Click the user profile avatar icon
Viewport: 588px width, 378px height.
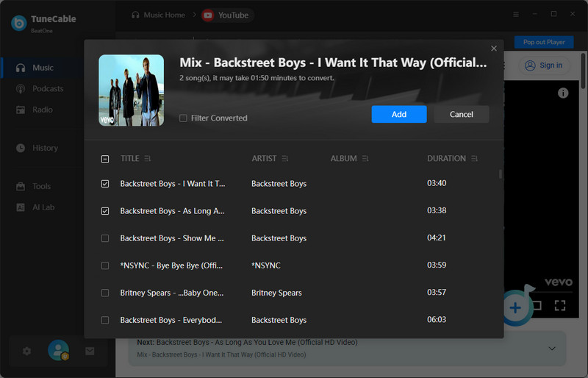coord(57,351)
